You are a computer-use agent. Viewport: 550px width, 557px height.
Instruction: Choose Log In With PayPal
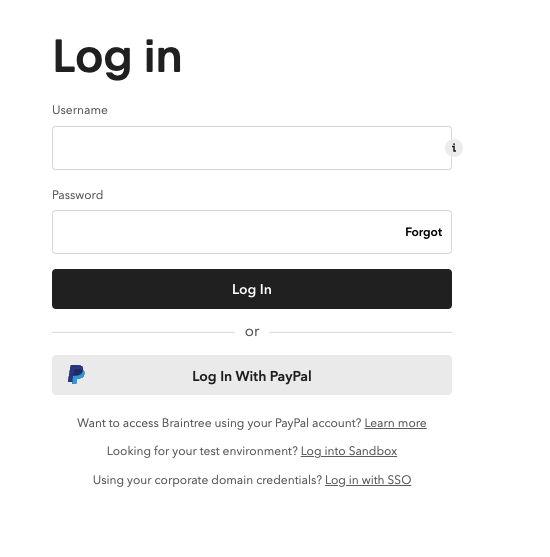[252, 375]
